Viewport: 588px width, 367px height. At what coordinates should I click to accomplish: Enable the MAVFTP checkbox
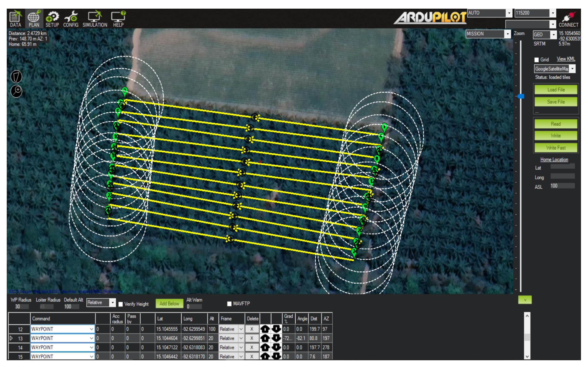(x=229, y=304)
